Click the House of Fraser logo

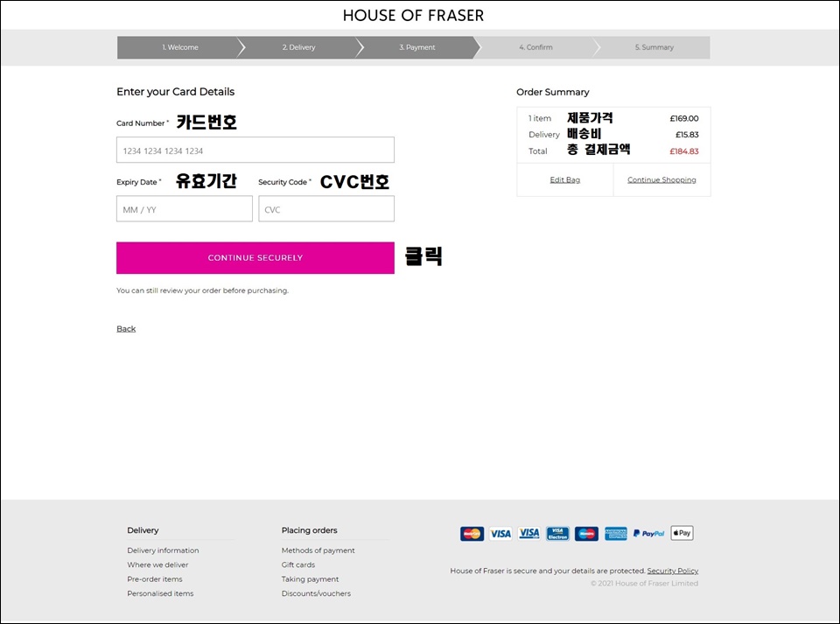point(413,16)
